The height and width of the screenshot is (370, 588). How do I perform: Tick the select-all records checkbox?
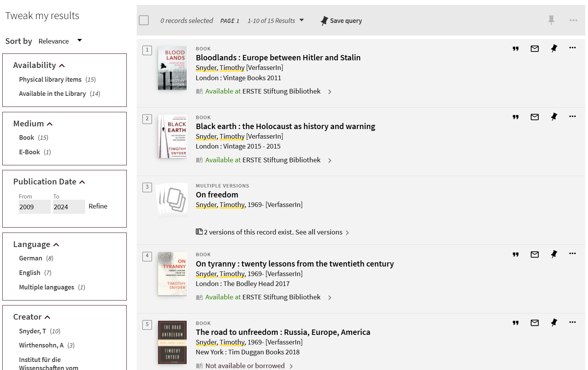[144, 20]
